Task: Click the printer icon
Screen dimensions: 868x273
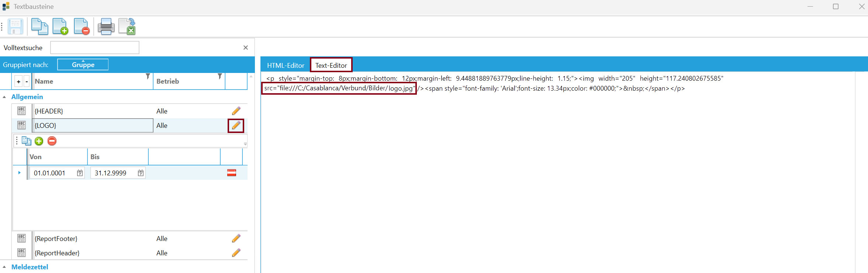Action: (106, 27)
